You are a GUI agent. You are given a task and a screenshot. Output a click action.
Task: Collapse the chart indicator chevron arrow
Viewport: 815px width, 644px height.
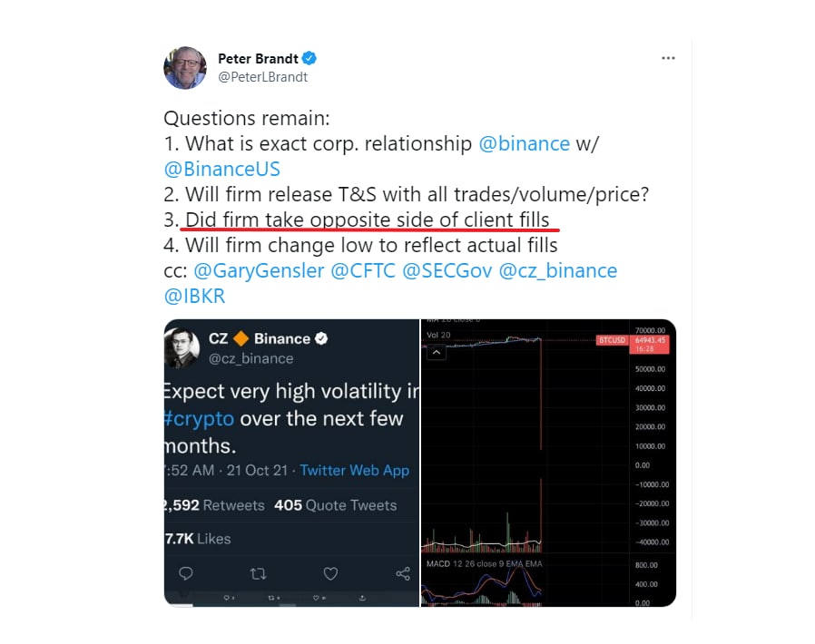[437, 353]
